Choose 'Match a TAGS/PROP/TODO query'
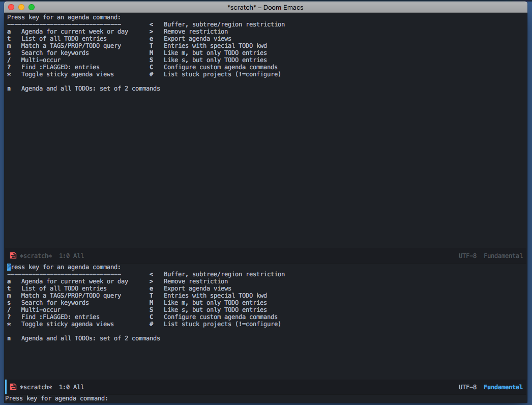Image resolution: width=532 pixels, height=405 pixels. coord(70,45)
